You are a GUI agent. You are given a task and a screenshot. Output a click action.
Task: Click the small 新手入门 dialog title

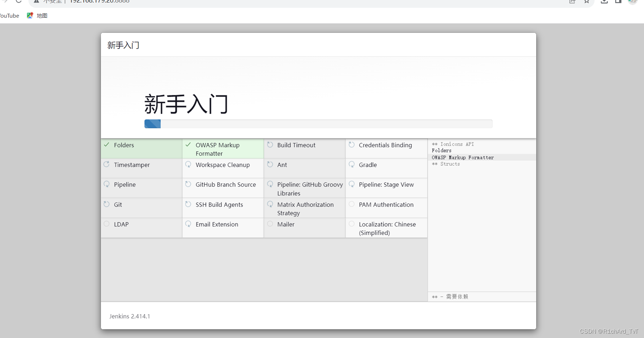pyautogui.click(x=123, y=45)
